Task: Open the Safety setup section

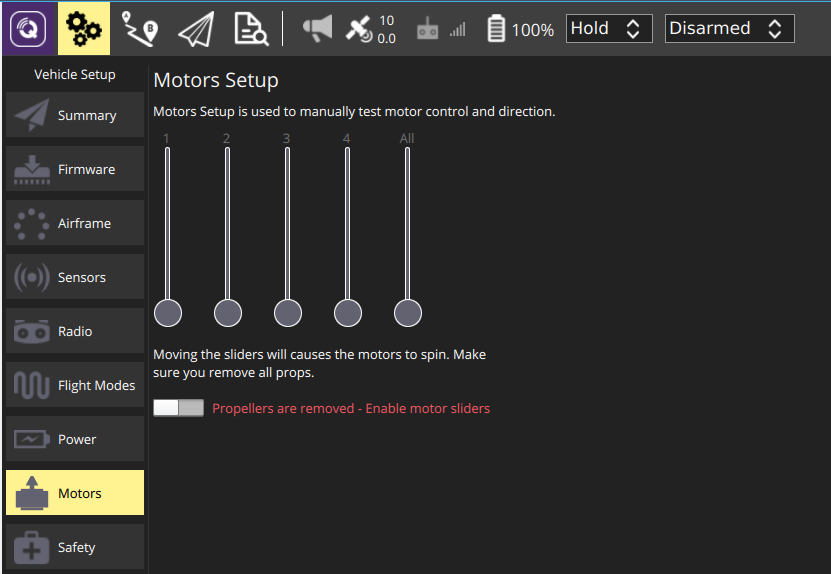Action: [75, 547]
